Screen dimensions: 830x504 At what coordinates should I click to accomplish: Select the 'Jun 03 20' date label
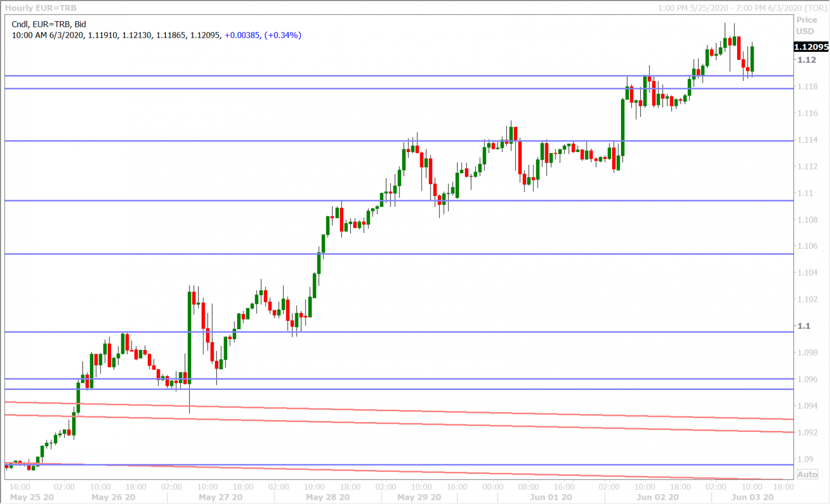[x=752, y=497]
